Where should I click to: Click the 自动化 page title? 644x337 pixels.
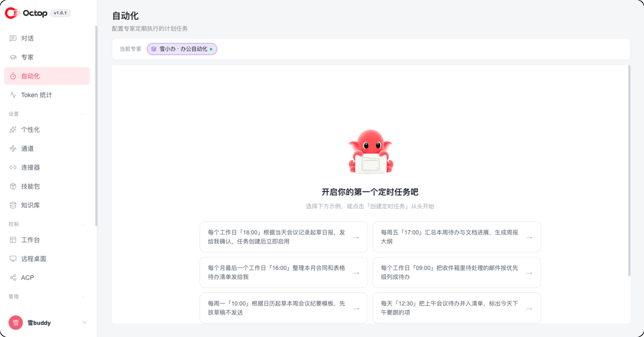point(125,16)
